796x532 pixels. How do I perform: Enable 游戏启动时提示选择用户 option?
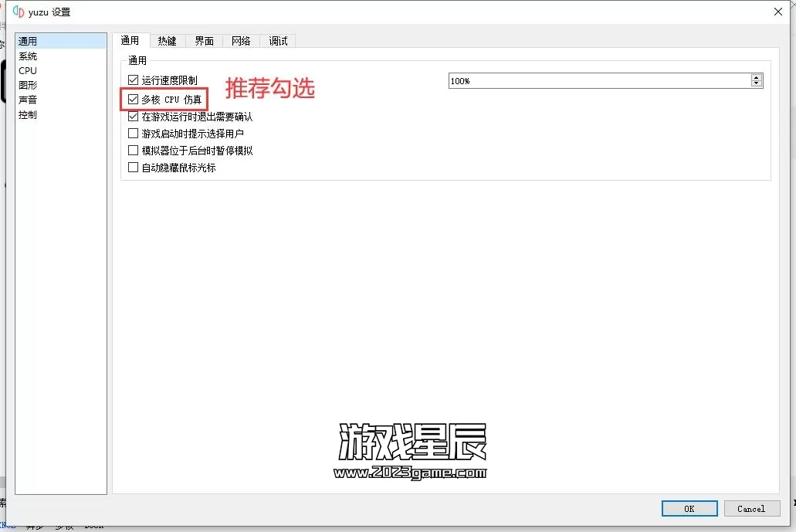(134, 134)
